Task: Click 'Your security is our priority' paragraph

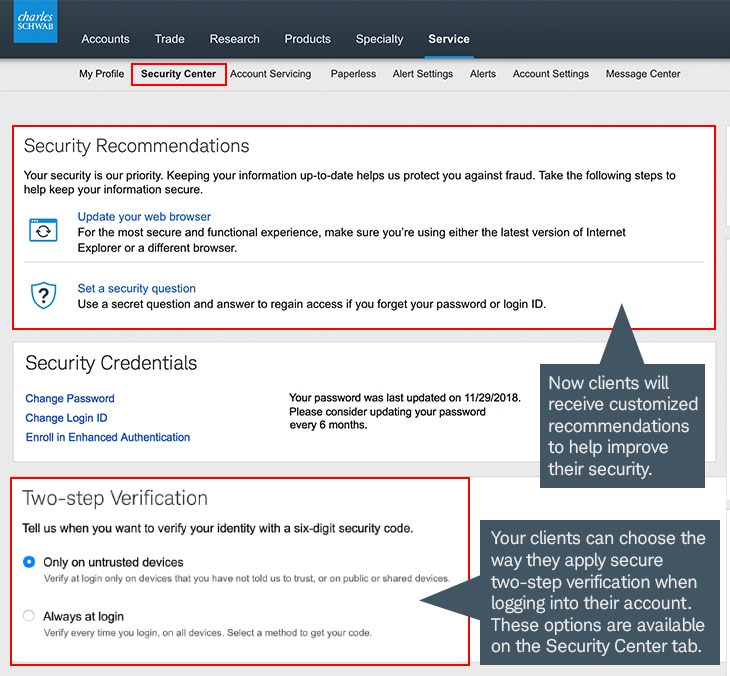Action: click(x=350, y=183)
